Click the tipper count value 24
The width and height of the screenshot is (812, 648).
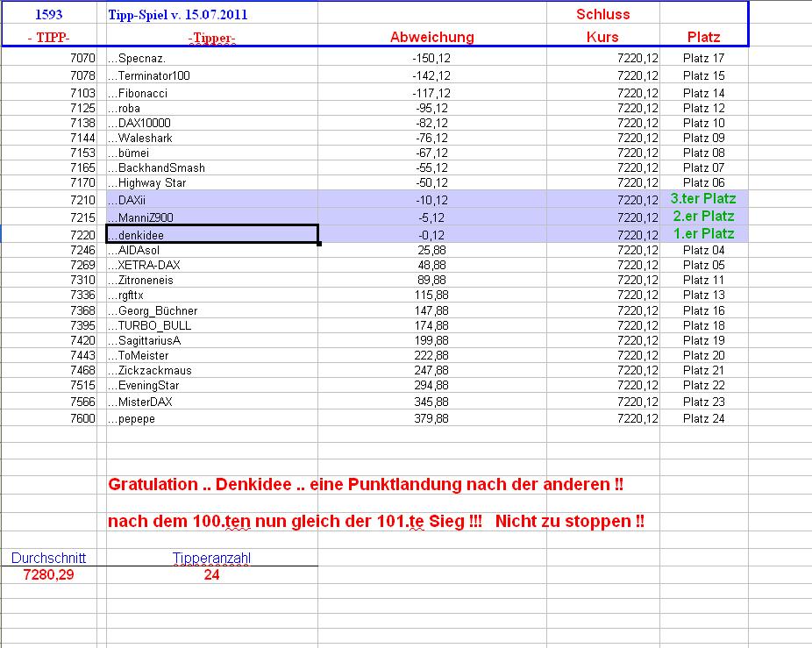(212, 574)
